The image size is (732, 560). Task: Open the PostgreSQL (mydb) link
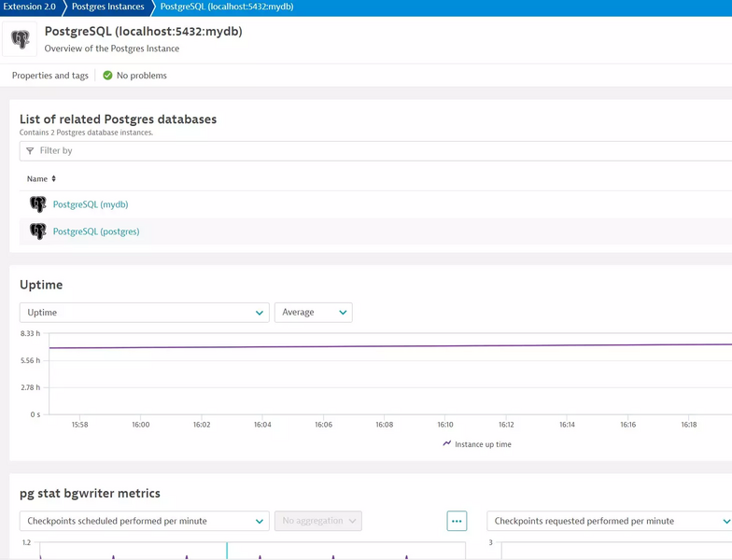91,204
